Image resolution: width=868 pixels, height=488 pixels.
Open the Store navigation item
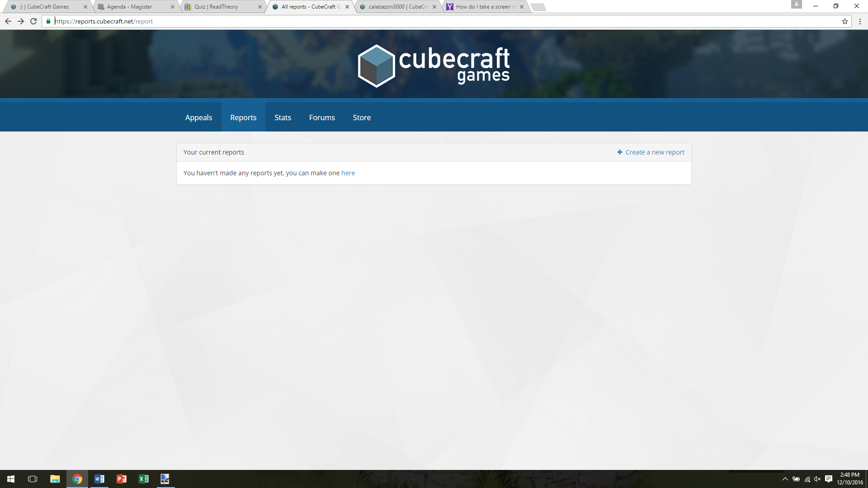click(362, 117)
